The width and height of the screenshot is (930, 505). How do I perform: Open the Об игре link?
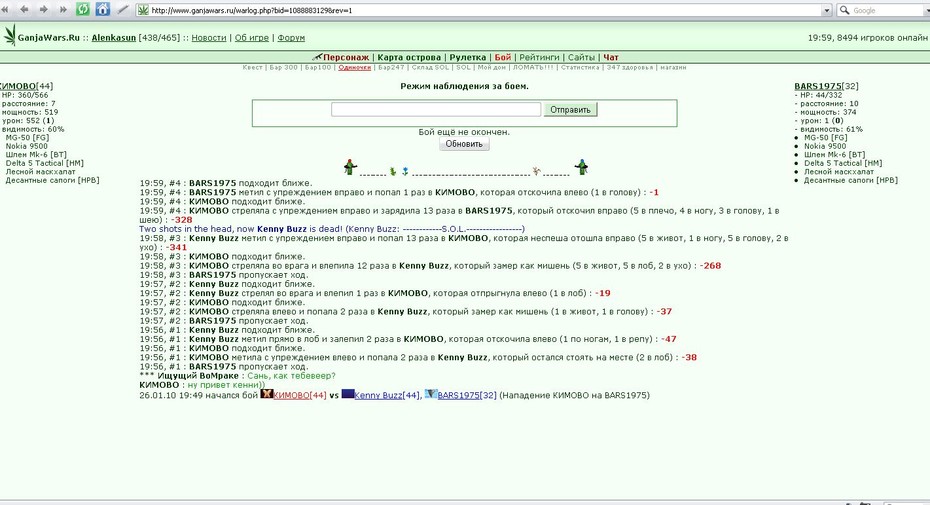(251, 37)
